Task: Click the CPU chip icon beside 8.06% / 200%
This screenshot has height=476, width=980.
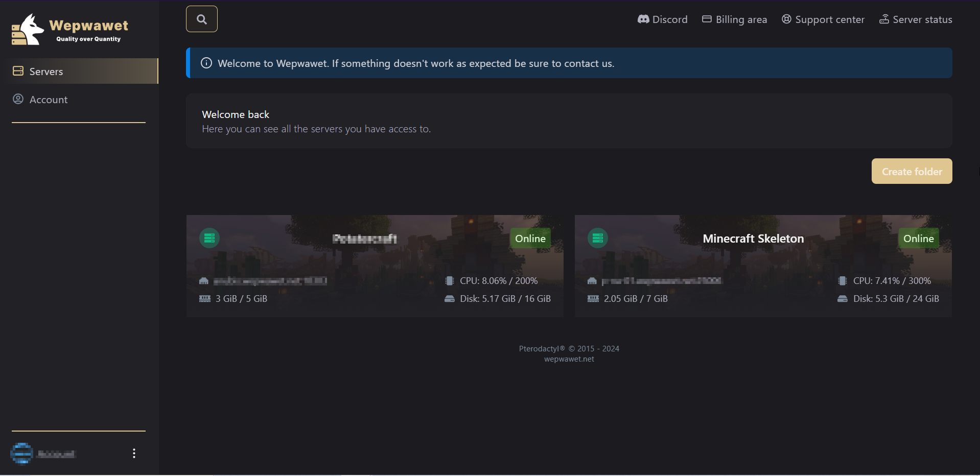Action: [x=449, y=280]
